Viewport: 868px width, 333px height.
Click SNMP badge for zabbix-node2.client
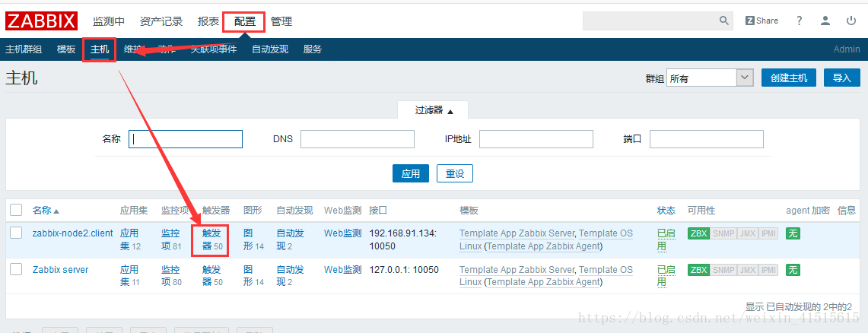pyautogui.click(x=723, y=233)
